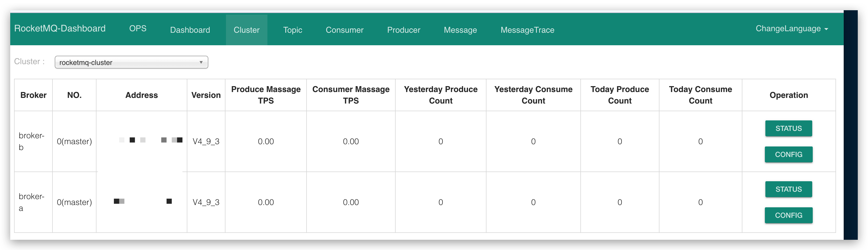Click the Yesterday Produce Count header

441,95
